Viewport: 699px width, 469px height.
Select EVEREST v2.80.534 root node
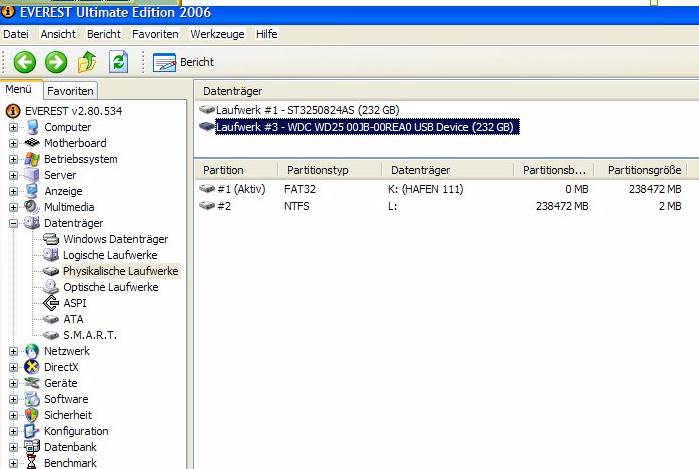pos(73,111)
